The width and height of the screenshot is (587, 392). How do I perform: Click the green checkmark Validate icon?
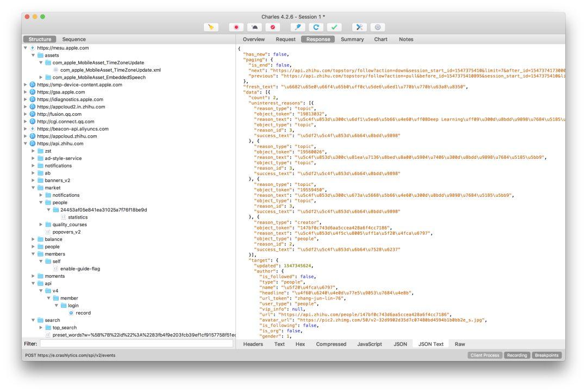coord(334,27)
